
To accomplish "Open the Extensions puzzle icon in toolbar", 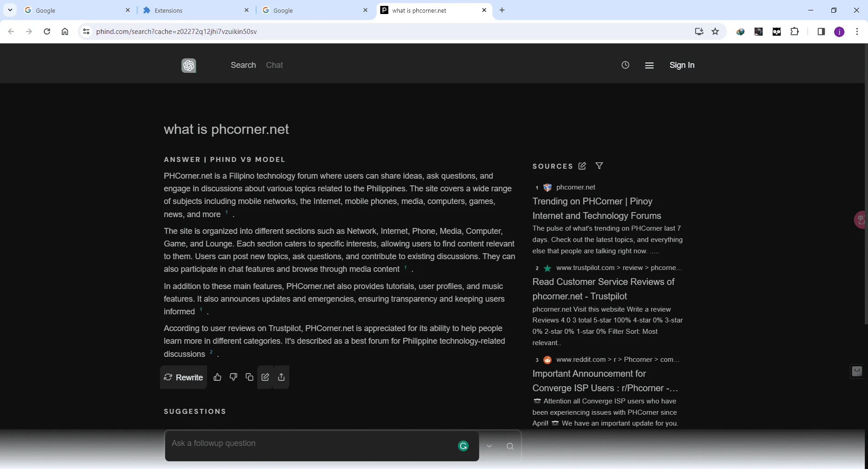I will 794,31.
